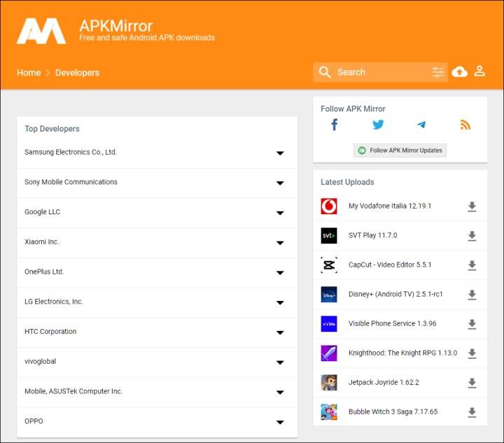Click download arrow for Jetpack Joyride
Viewport: 504px width, 443px height.
click(472, 383)
